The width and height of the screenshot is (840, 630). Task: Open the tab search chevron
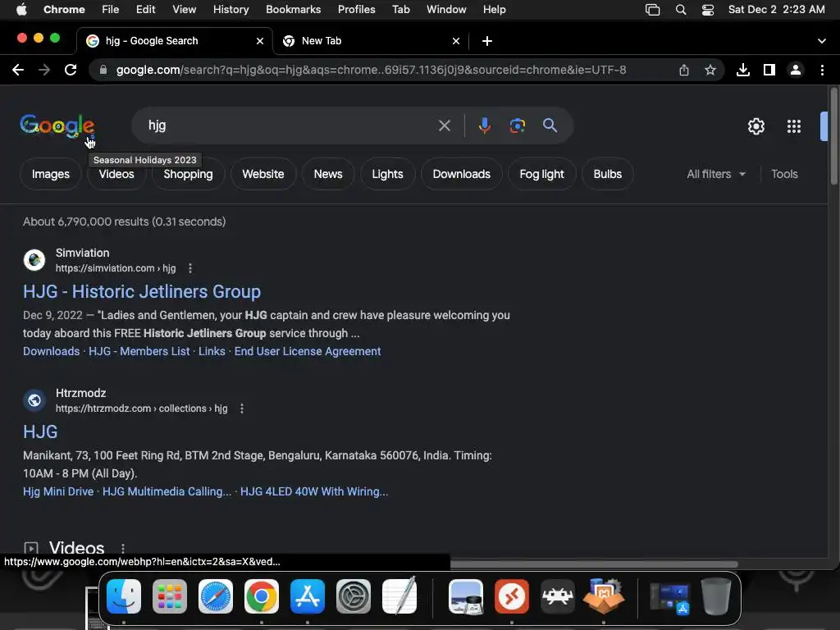coord(822,41)
